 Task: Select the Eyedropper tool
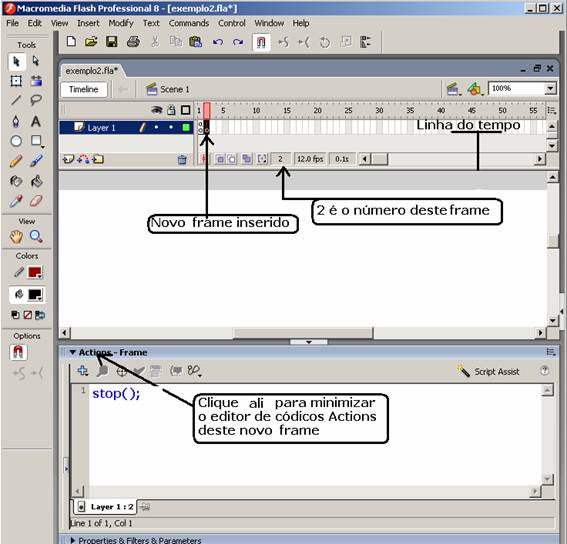point(16,201)
